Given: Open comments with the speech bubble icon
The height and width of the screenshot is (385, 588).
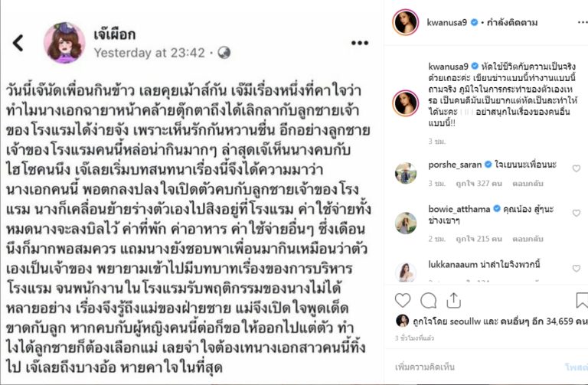Looking at the screenshot, I should pos(428,300).
